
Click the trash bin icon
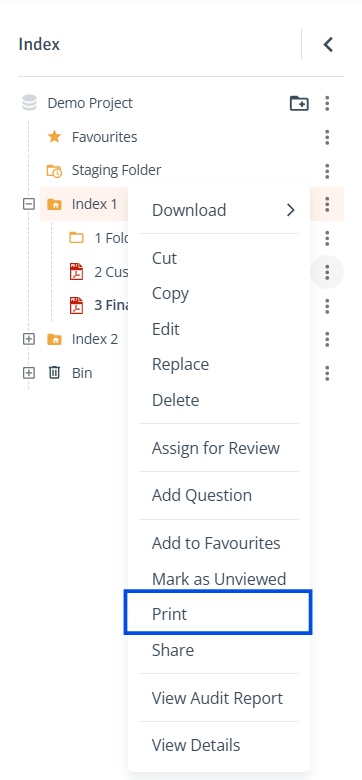[54, 373]
